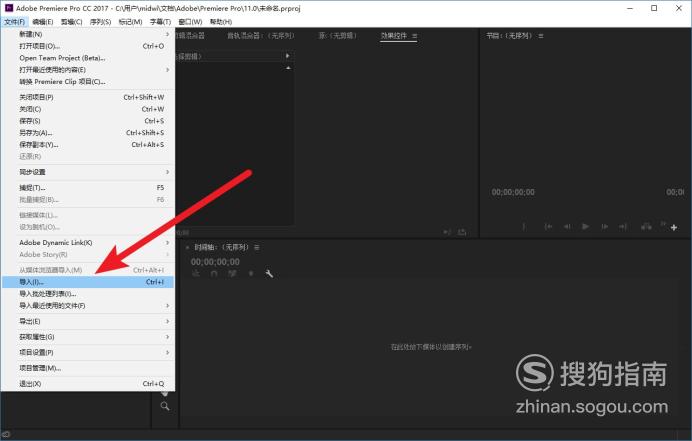
Task: Click the wrench timeline display settings icon
Action: pyautogui.click(x=269, y=274)
